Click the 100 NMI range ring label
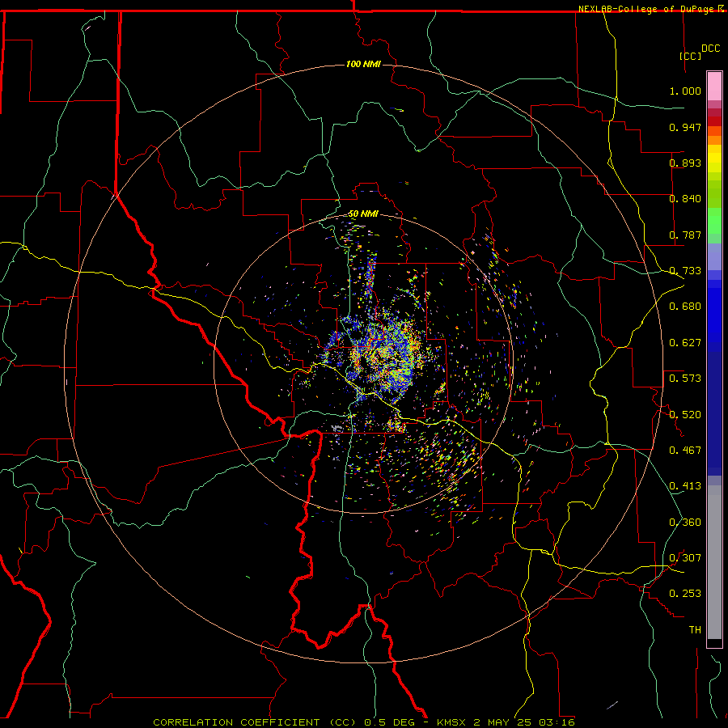This screenshot has width=728, height=728. tap(363, 64)
